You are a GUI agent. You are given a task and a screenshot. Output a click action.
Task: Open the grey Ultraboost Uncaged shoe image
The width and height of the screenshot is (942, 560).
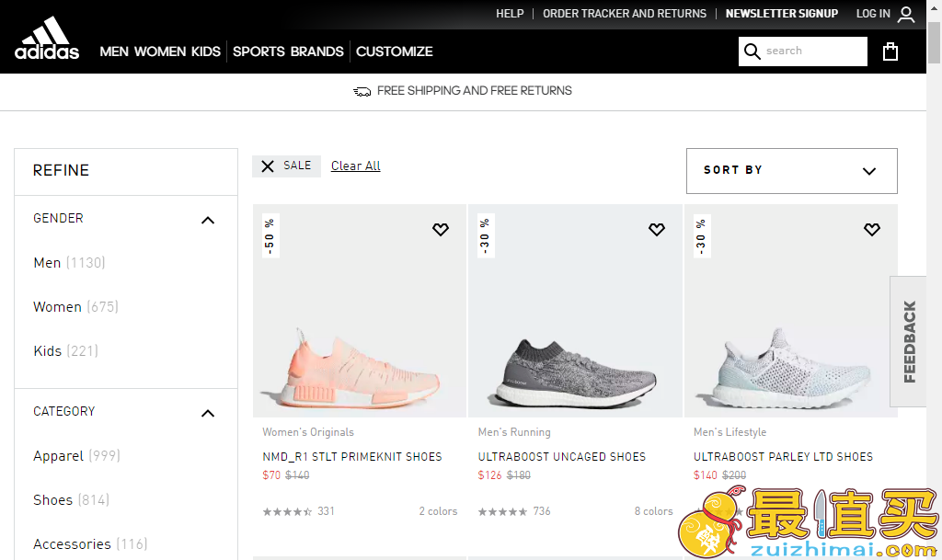[575, 311]
